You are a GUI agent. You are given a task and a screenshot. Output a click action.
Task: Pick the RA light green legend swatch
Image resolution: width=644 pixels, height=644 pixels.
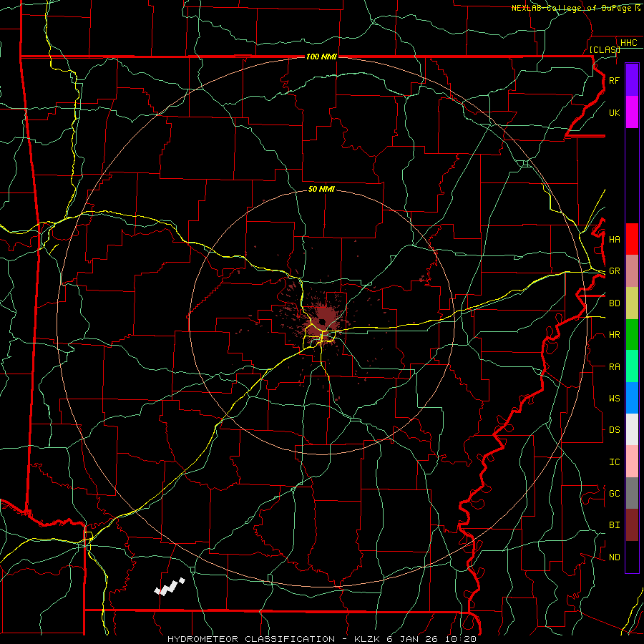click(632, 366)
